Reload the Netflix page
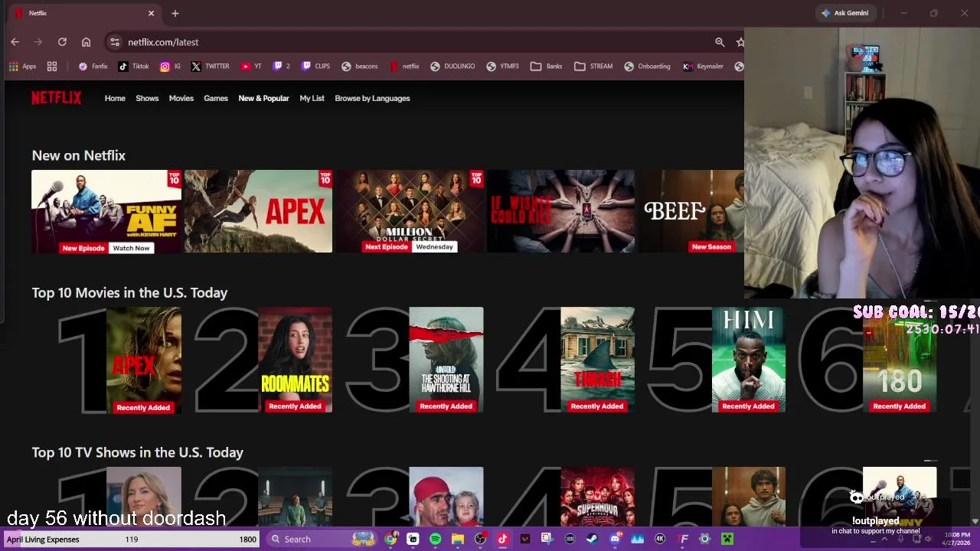The image size is (980, 551). tap(62, 42)
